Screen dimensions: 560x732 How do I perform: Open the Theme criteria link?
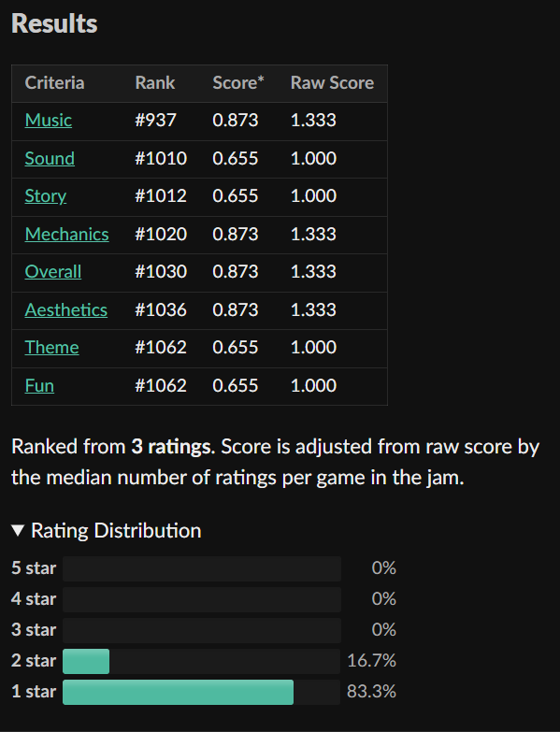pos(51,348)
